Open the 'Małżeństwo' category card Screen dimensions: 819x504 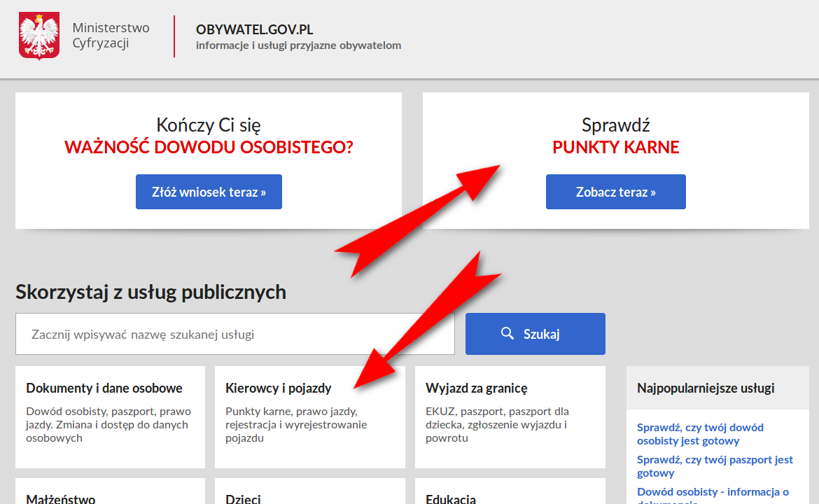[x=110, y=491]
